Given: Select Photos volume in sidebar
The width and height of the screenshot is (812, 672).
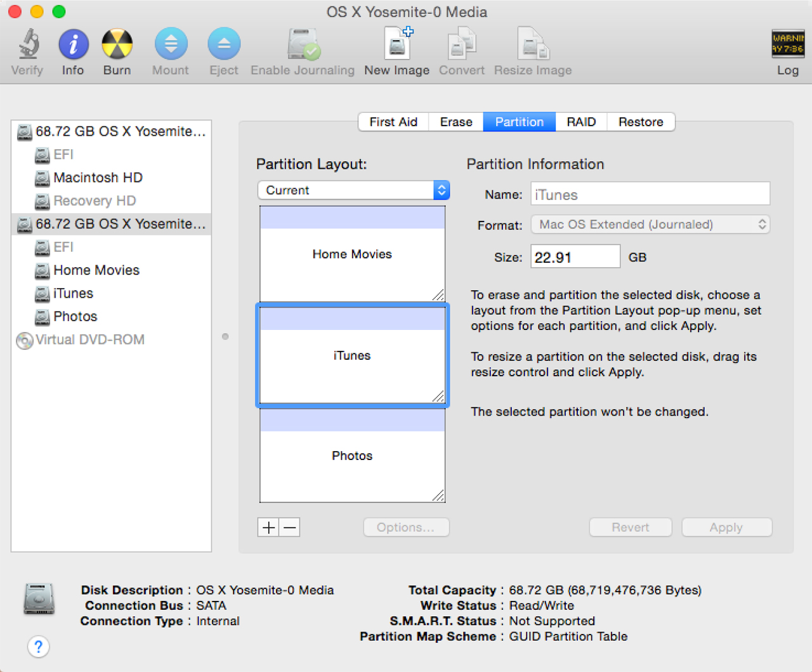Looking at the screenshot, I should point(112,317).
